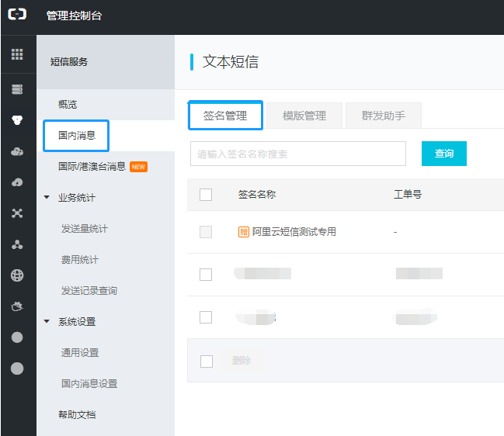Screen dimensions: 504x436
Task: Click the second blurred signature name cell
Action: click(x=255, y=317)
